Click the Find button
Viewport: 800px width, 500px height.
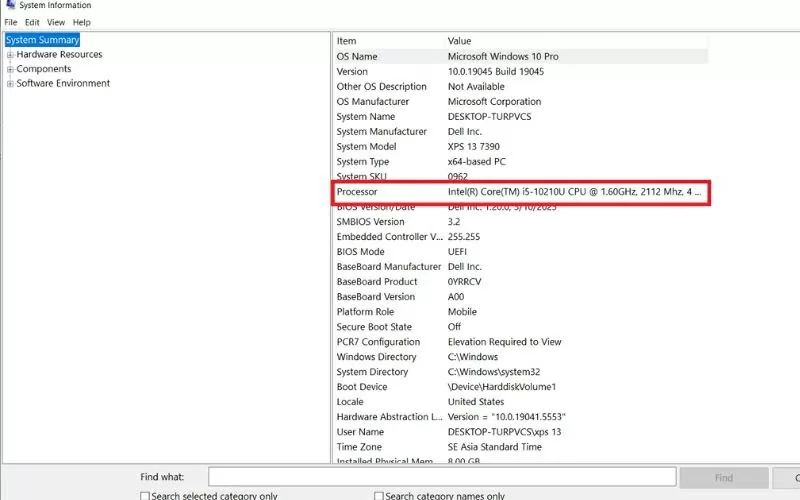[724, 477]
